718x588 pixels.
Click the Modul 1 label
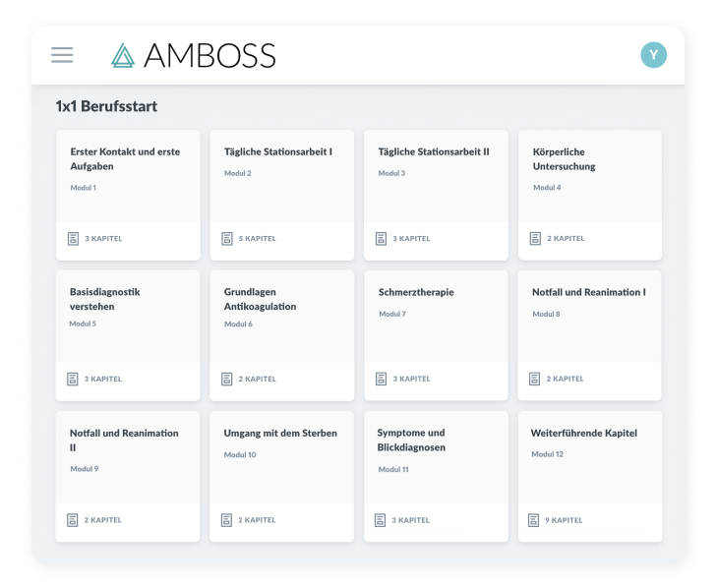tap(84, 188)
